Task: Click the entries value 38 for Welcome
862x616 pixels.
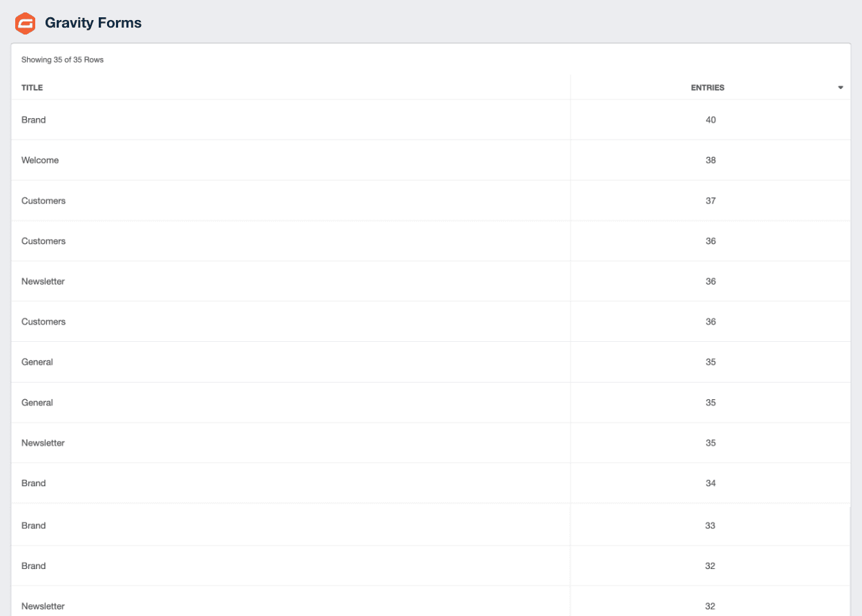Action: point(710,160)
